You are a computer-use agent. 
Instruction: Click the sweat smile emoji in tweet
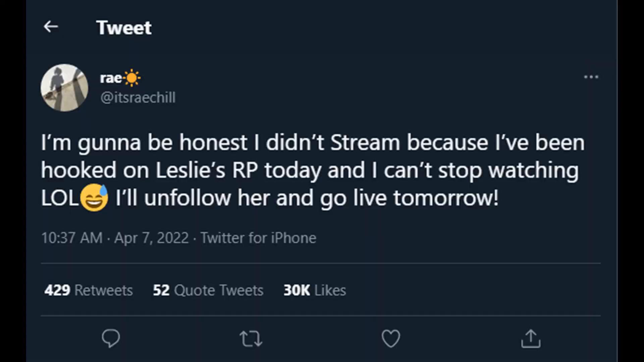pos(95,198)
